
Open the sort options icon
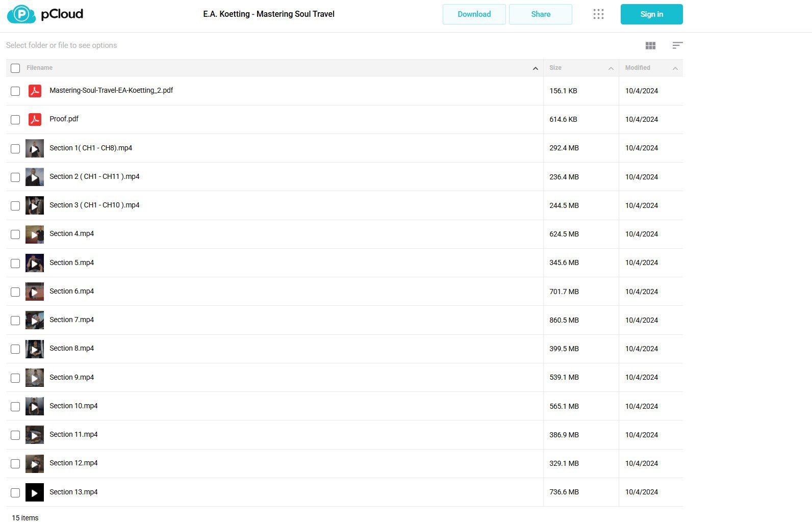[677, 45]
